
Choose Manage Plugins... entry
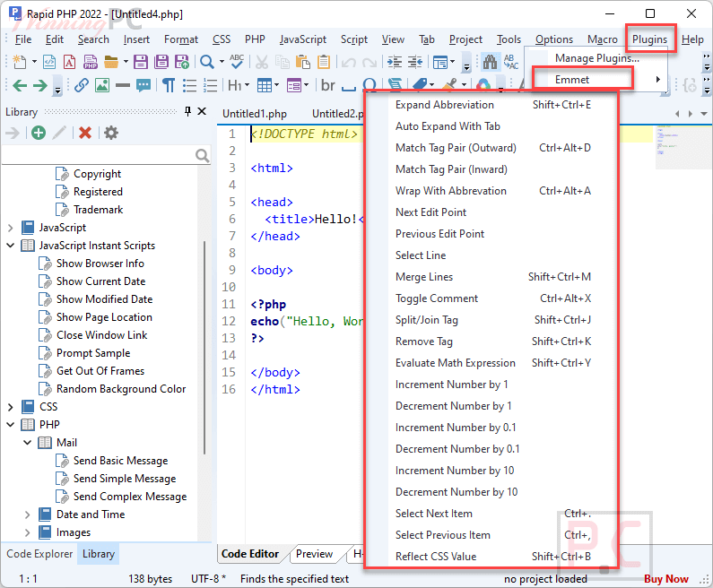pos(596,58)
